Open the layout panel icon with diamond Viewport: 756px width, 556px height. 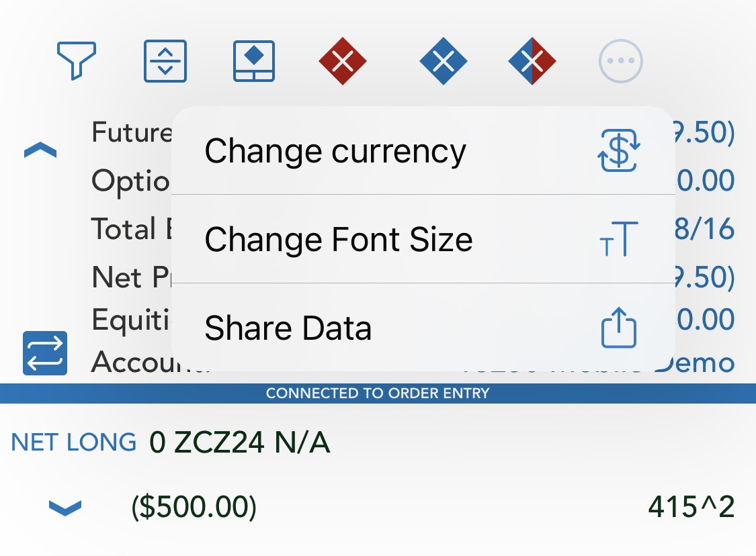pyautogui.click(x=254, y=61)
